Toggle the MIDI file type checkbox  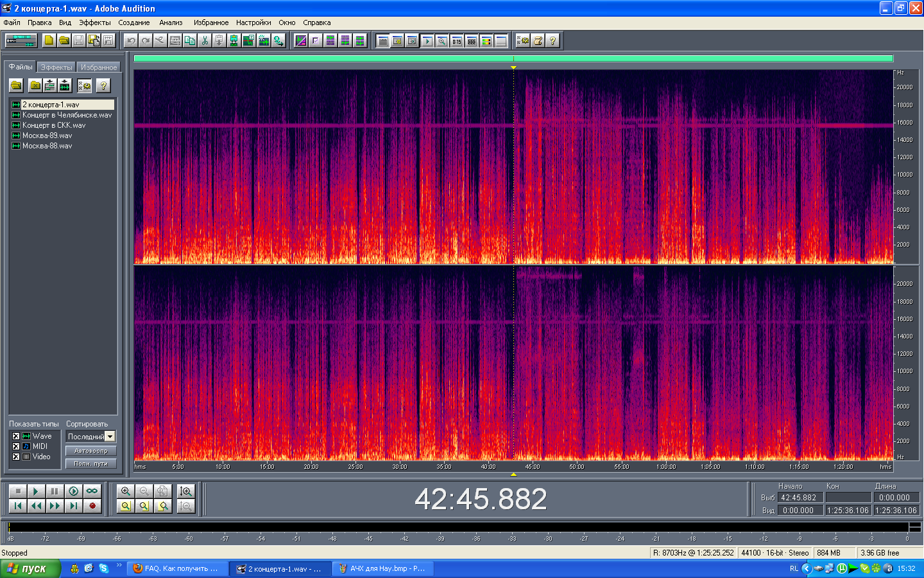pyautogui.click(x=16, y=446)
